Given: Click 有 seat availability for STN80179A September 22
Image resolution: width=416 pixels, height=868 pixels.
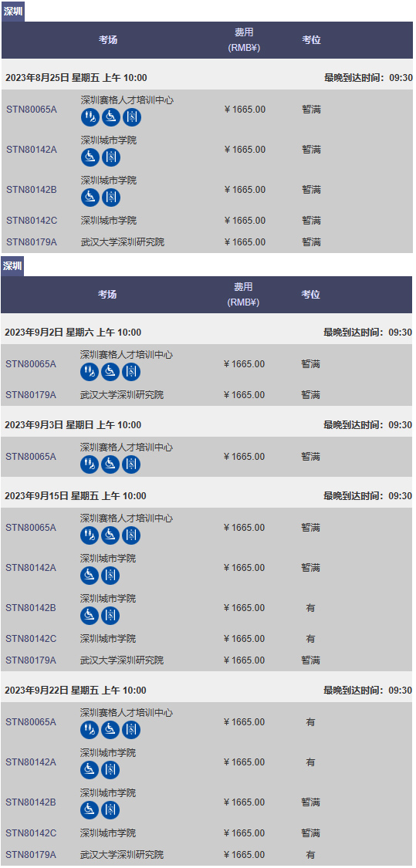Looking at the screenshot, I should 311,854.
